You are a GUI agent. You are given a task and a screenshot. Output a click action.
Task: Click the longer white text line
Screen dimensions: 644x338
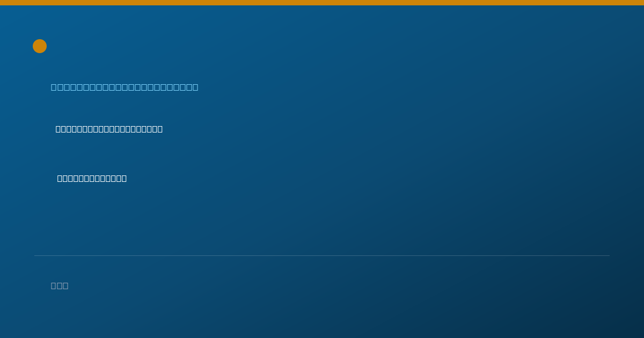point(109,129)
